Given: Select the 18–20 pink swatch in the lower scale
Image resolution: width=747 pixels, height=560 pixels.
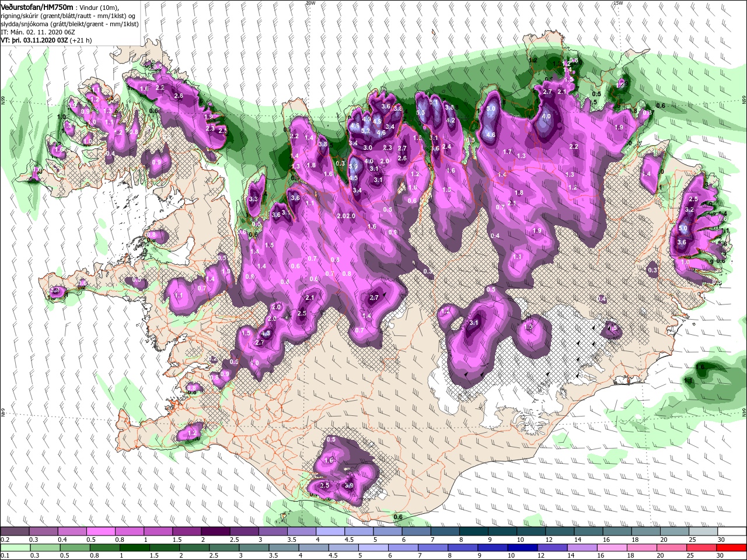Looking at the screenshot, I should click(x=642, y=548).
